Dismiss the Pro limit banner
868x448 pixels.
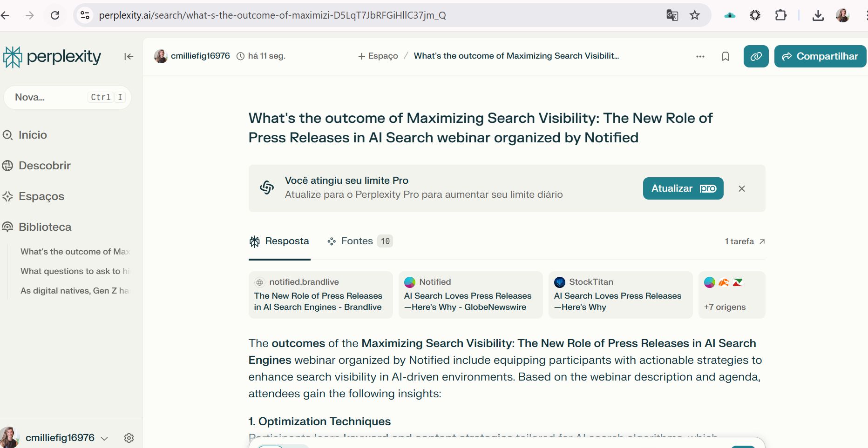pos(742,188)
